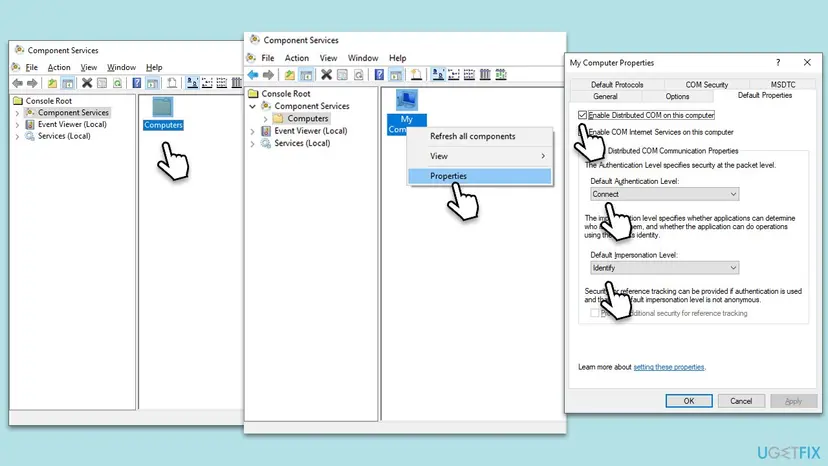Expand Computers node in console tree
This screenshot has width=828, height=466.
pyautogui.click(x=266, y=119)
